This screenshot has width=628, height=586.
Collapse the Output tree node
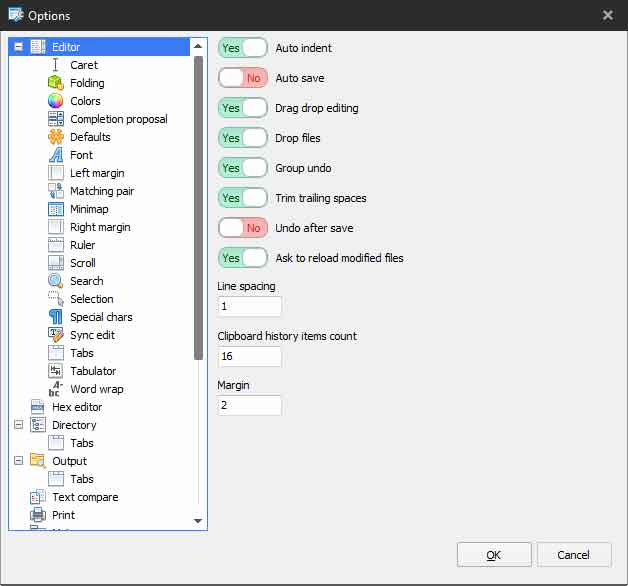18,461
